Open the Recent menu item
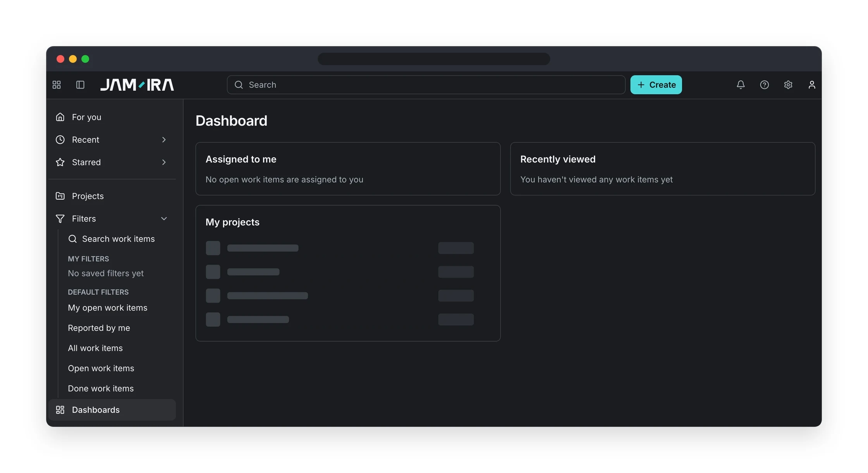The height and width of the screenshot is (473, 868). (112, 140)
